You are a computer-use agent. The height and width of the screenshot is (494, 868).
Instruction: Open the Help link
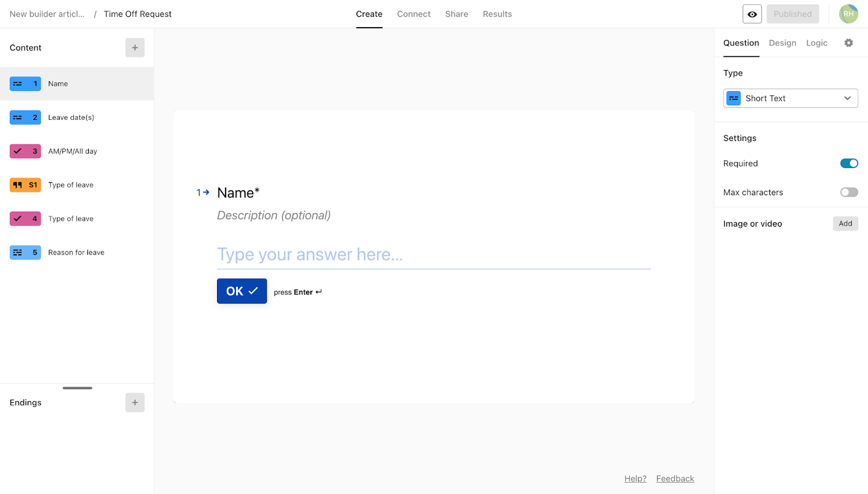coord(635,478)
